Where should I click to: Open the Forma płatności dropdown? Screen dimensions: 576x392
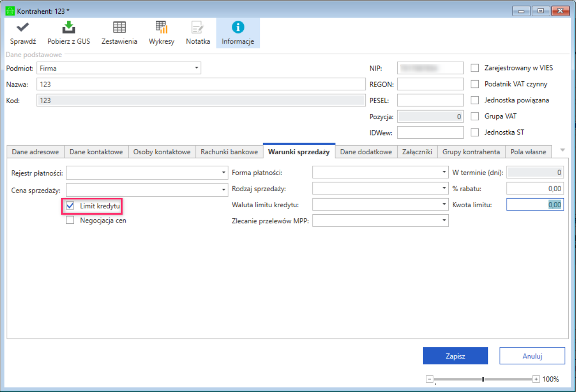pyautogui.click(x=381, y=173)
